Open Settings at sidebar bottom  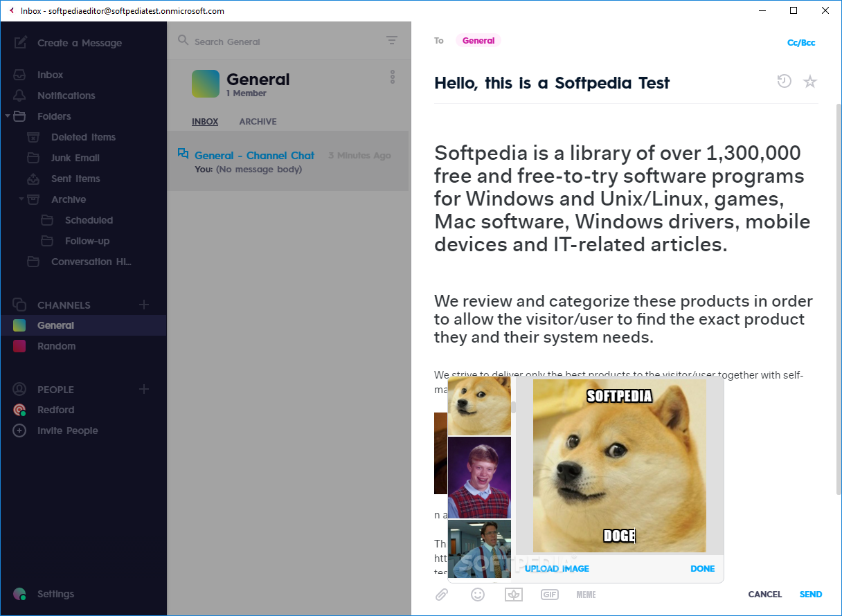55,594
